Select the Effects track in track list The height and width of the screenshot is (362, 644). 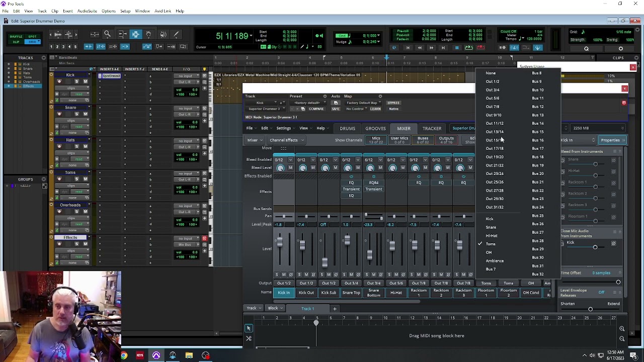pyautogui.click(x=29, y=86)
